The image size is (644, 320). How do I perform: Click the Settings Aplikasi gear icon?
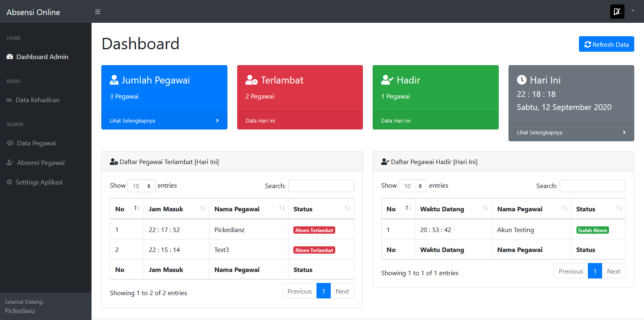[9, 182]
